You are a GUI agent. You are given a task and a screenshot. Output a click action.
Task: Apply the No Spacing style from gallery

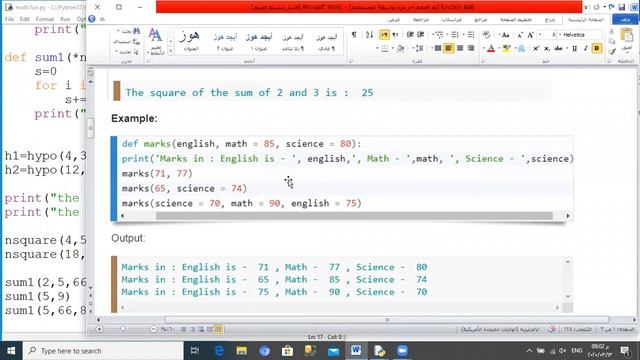[293, 42]
